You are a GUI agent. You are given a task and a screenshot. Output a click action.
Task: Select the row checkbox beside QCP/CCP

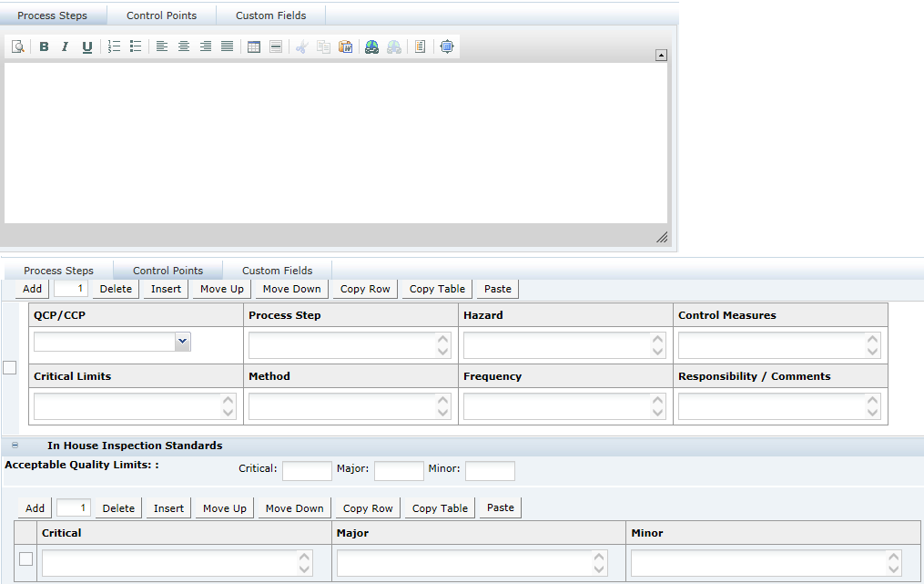pyautogui.click(x=9, y=367)
